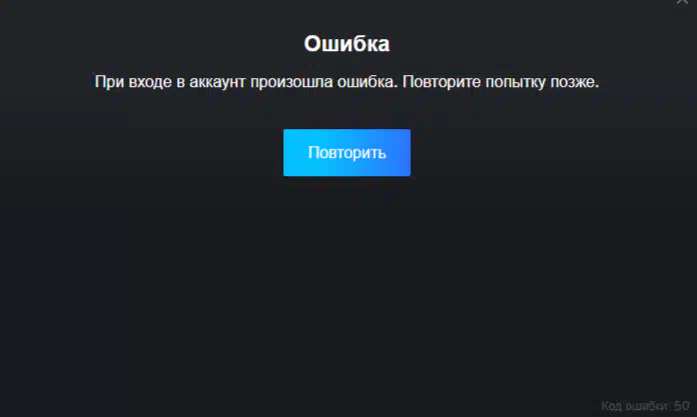
Task: Close the error dialog with X icon
Action: tap(682, 2)
